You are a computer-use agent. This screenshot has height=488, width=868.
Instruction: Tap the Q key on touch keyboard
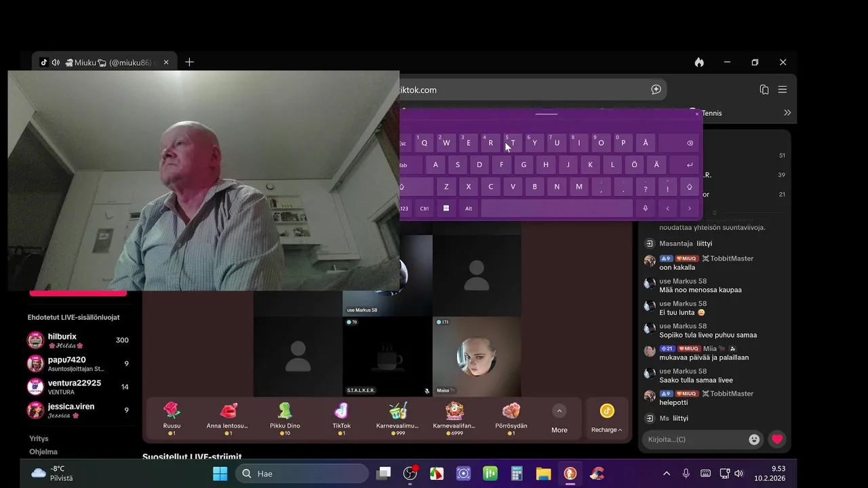[424, 143]
